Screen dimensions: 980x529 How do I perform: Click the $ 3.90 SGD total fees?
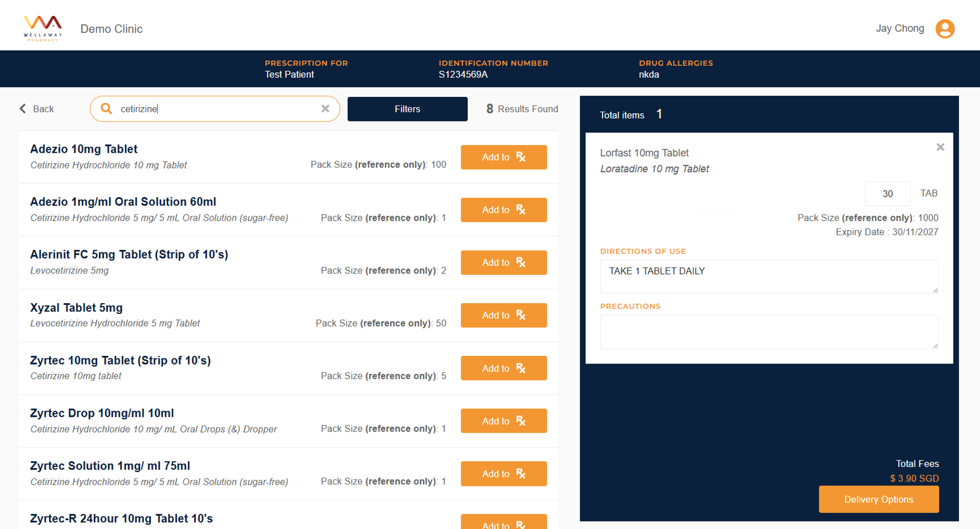tap(914, 478)
